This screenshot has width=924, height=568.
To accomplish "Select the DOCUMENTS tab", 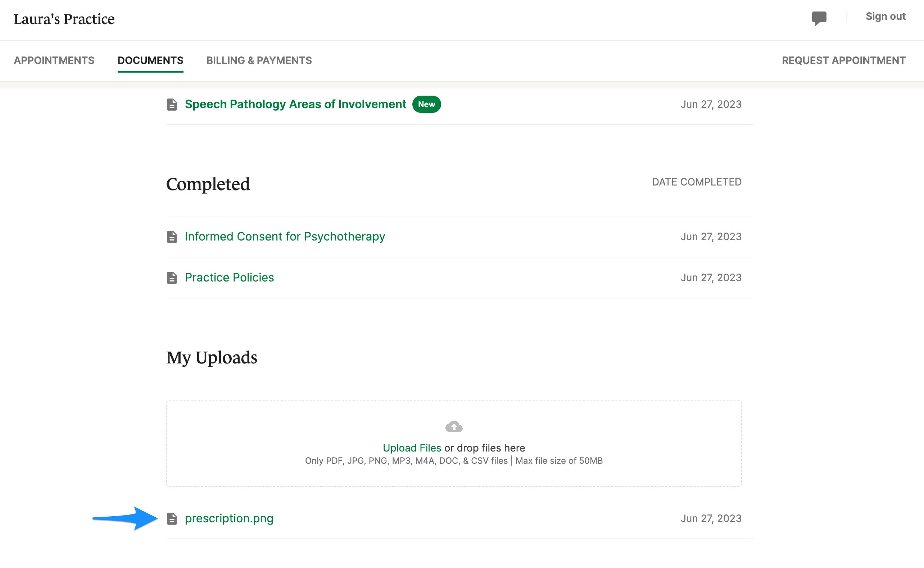I will coord(150,60).
